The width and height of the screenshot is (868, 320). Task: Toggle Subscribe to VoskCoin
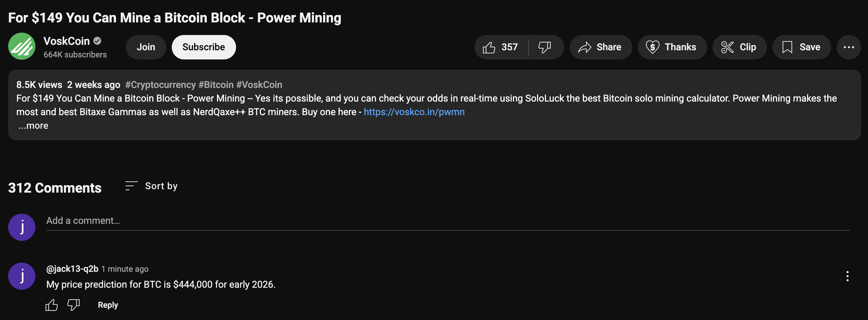click(204, 47)
